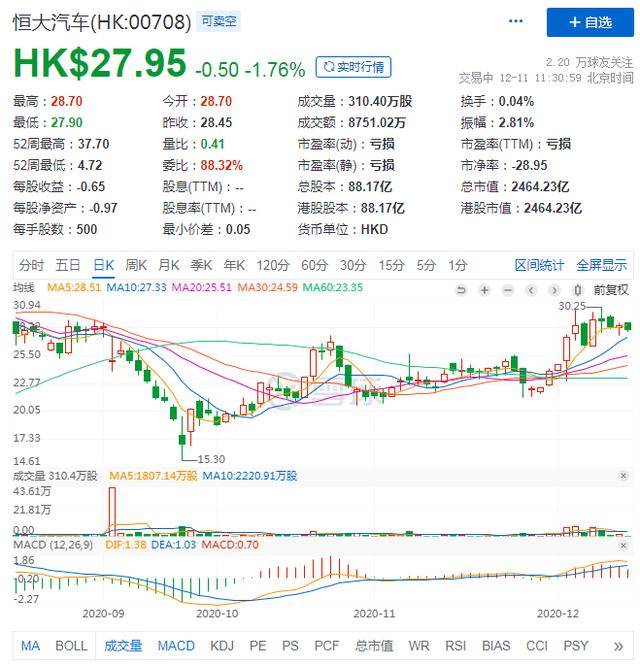The image size is (640, 664).
Task: Toggle the BOLL main chart indicator
Action: [x=71, y=646]
